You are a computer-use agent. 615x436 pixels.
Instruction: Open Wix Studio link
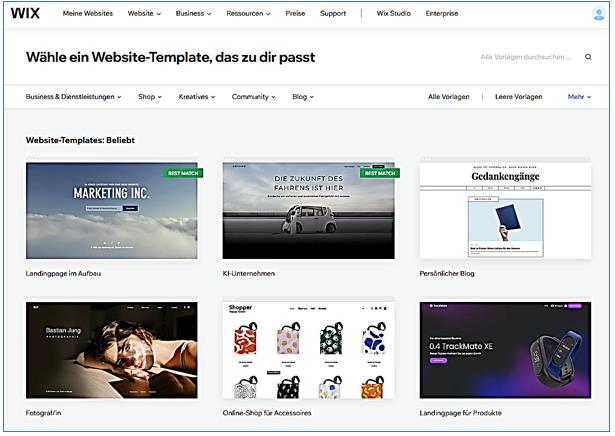pos(393,13)
